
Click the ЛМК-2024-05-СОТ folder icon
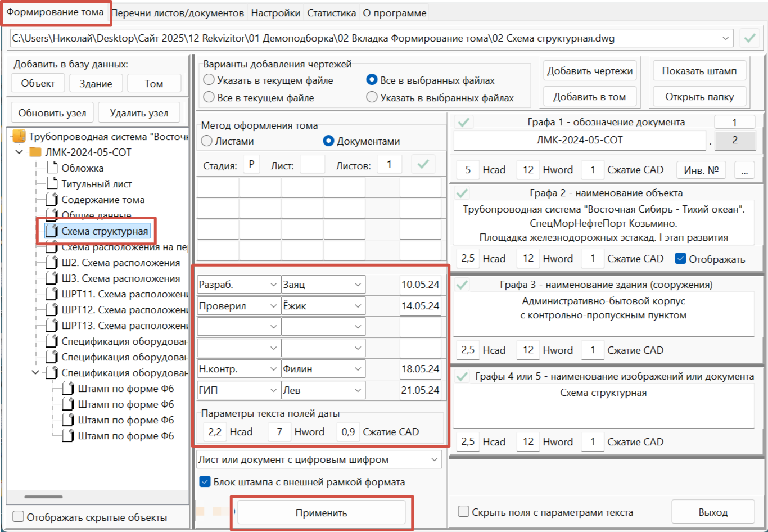(x=35, y=152)
